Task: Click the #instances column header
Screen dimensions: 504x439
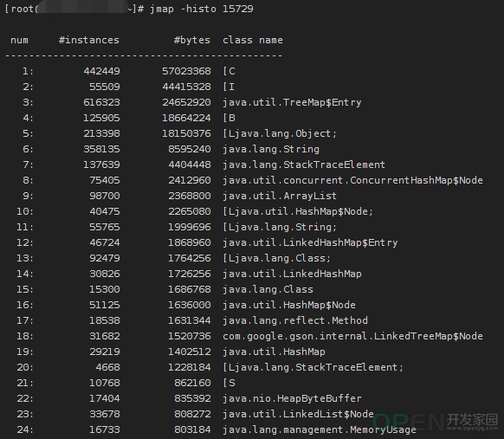Action: (88, 40)
